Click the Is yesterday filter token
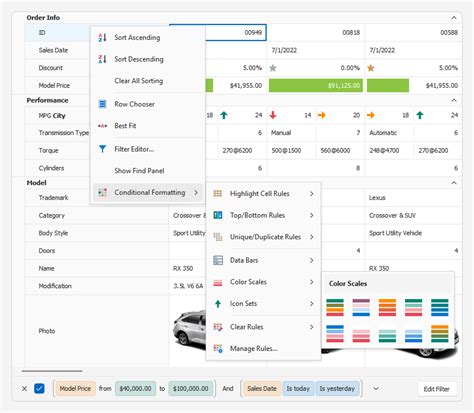 click(x=337, y=389)
